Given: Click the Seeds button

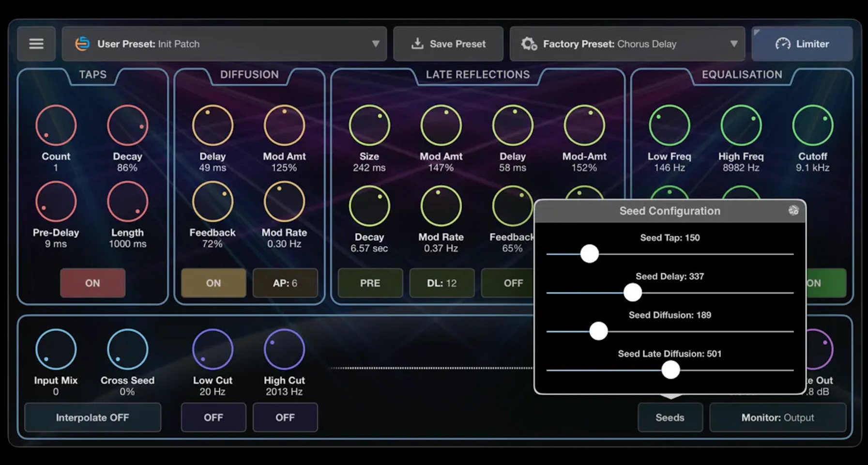Looking at the screenshot, I should tap(670, 418).
